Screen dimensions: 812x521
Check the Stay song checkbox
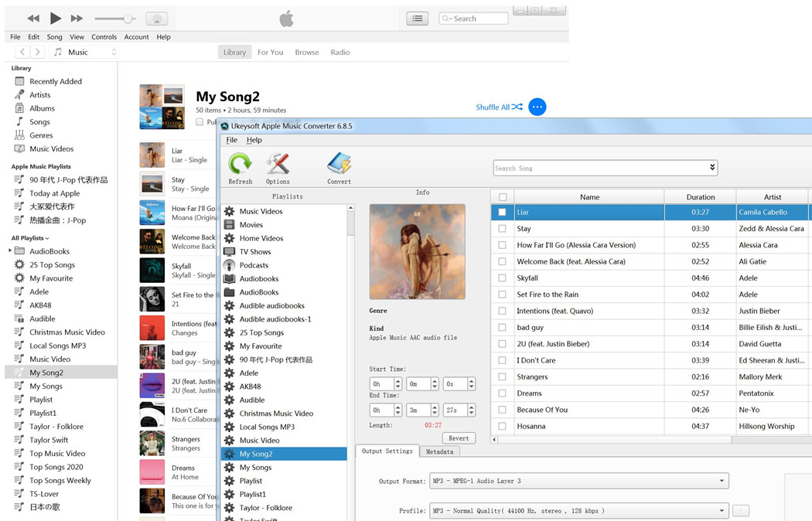502,229
